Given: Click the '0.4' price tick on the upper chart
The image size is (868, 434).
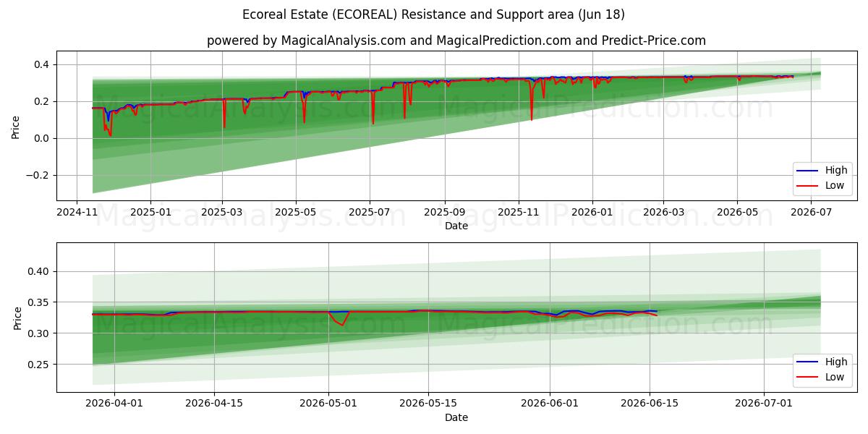Looking at the screenshot, I should click(x=41, y=65).
